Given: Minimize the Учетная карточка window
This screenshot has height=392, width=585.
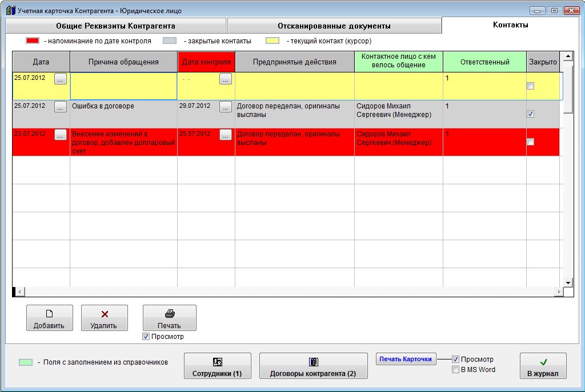Looking at the screenshot, I should coord(537,11).
